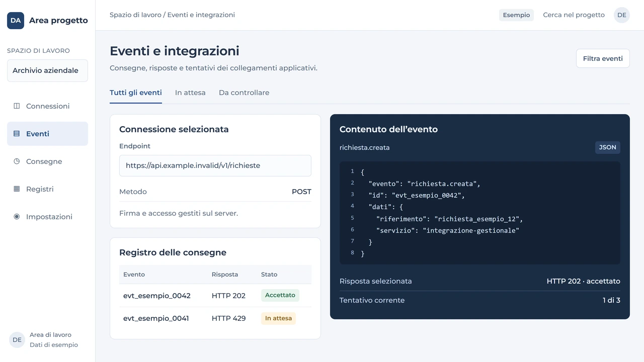Image resolution: width=644 pixels, height=362 pixels.
Task: Select the evt_esempio_0042 event cell
Action: (x=157, y=296)
